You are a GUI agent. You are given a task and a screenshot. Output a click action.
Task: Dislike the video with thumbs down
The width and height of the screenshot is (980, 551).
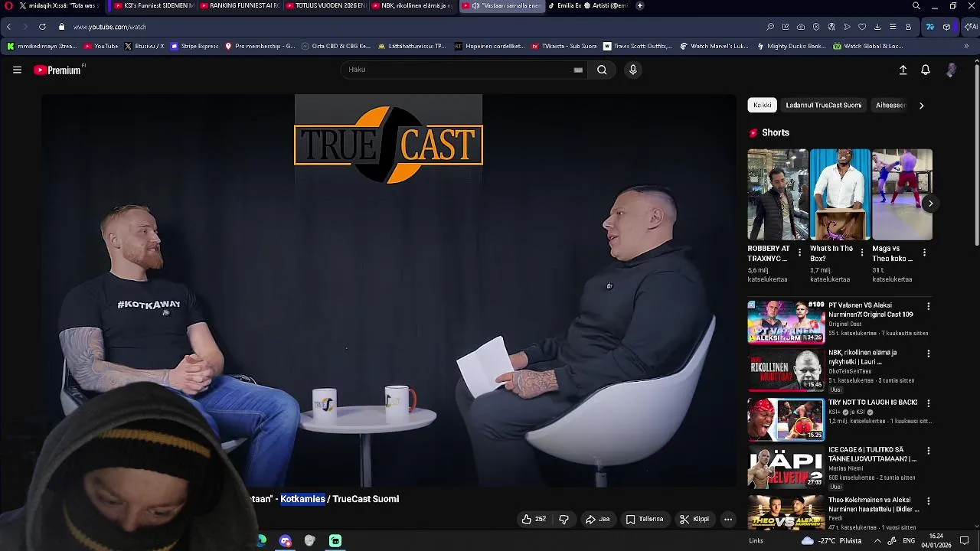coord(564,519)
